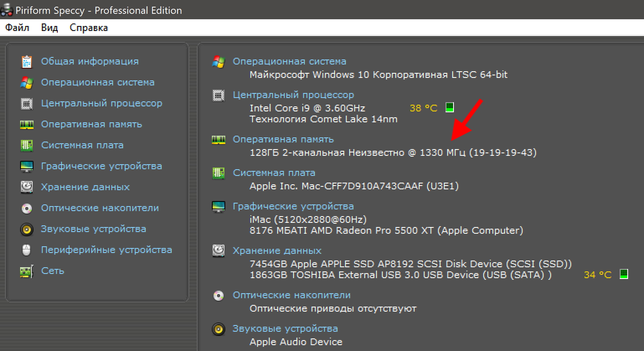Open Центральный процессор heading link in summary
The height and width of the screenshot is (351, 644).
(x=293, y=95)
